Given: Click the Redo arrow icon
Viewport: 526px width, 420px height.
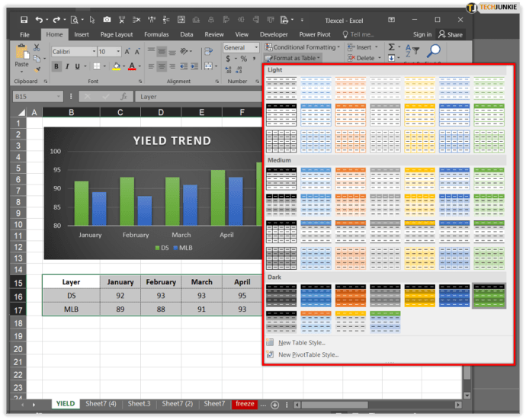Looking at the screenshot, I should [x=56, y=20].
